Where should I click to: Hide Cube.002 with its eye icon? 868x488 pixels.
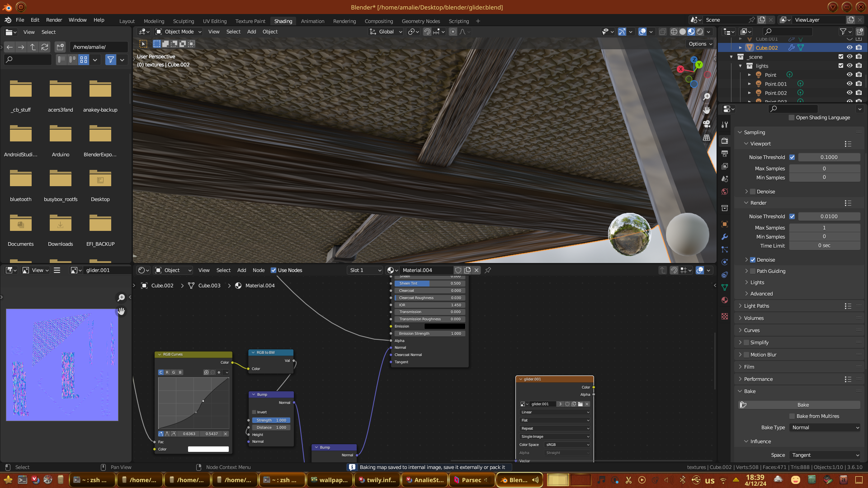(x=849, y=47)
